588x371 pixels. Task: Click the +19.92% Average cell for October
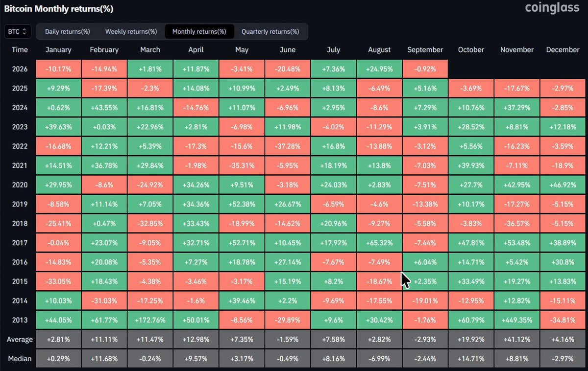pyautogui.click(x=471, y=339)
